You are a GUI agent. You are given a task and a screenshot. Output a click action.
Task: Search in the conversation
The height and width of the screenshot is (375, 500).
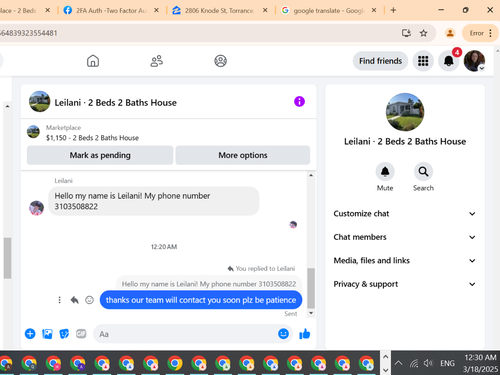click(423, 172)
